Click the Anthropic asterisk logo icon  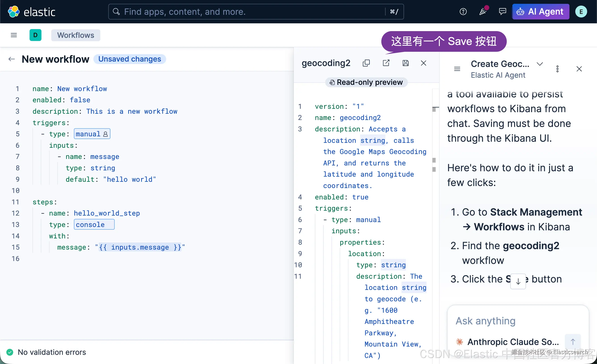coord(459,342)
